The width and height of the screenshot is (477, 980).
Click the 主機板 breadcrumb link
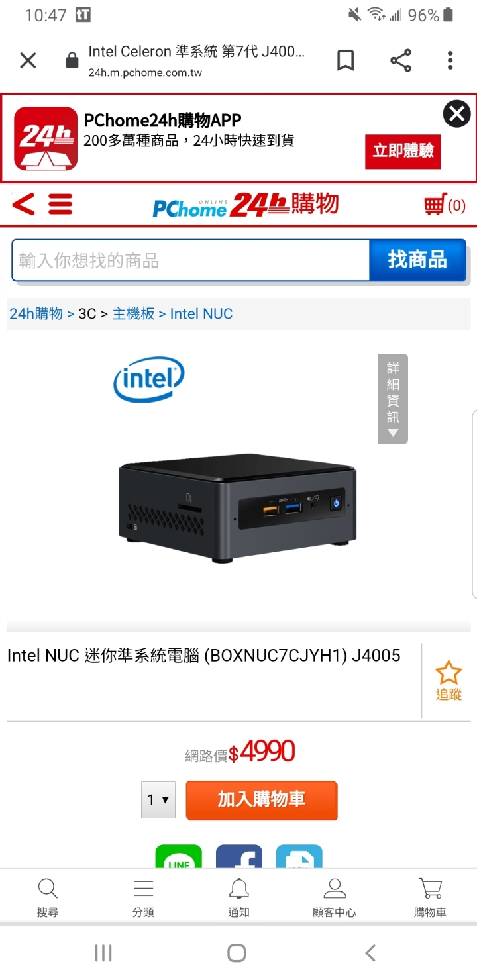point(133,313)
